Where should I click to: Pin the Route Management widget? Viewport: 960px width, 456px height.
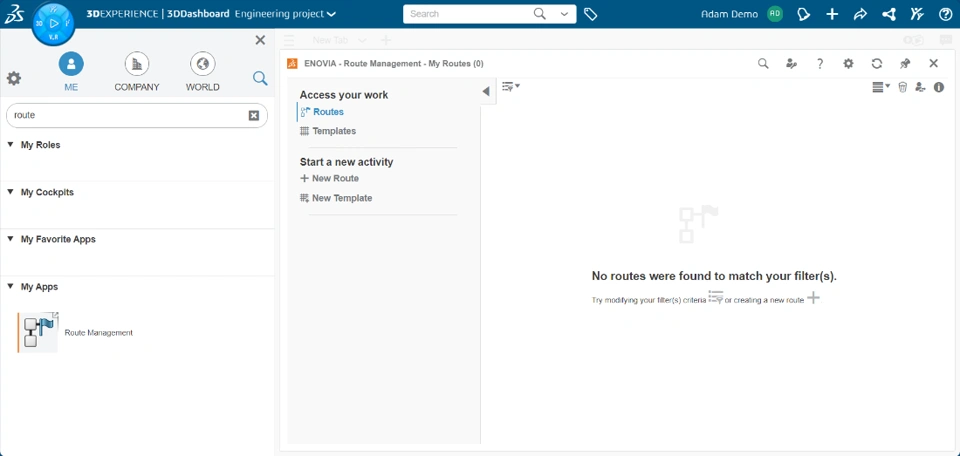point(905,63)
